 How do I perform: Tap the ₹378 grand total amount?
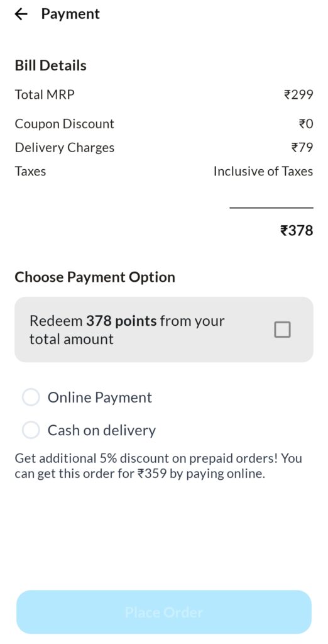click(297, 230)
